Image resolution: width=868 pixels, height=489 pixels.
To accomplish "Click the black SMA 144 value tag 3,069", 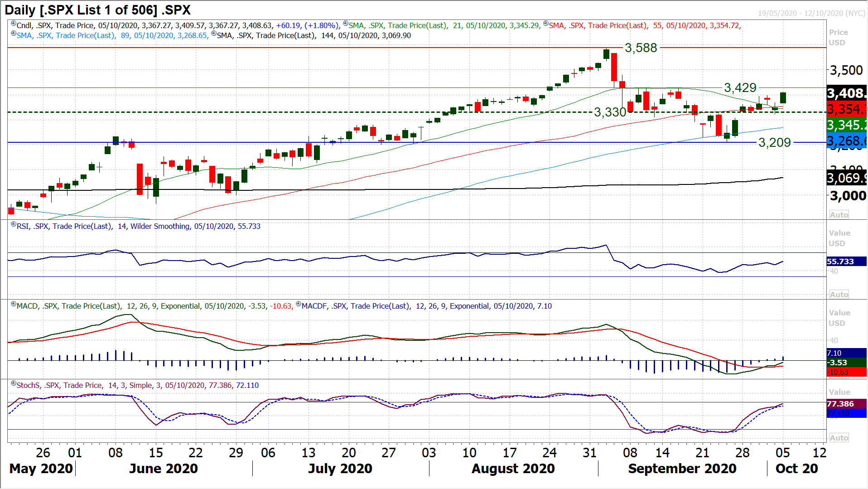I will pyautogui.click(x=847, y=178).
